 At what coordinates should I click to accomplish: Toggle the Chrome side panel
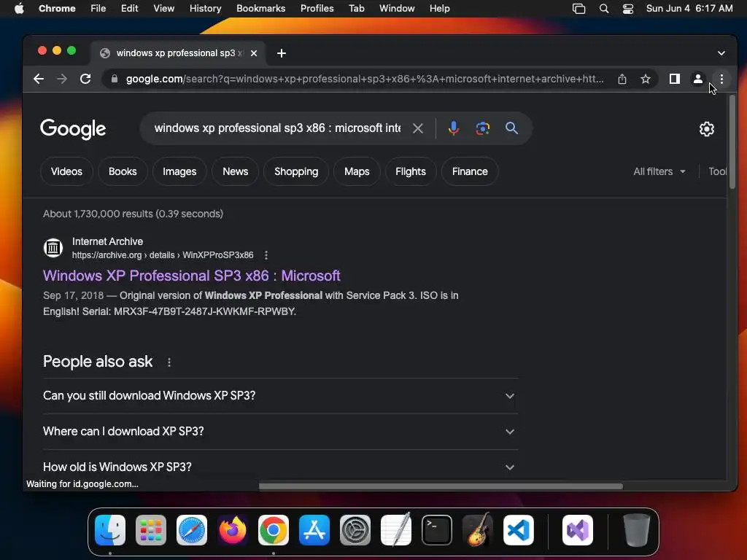coord(675,79)
